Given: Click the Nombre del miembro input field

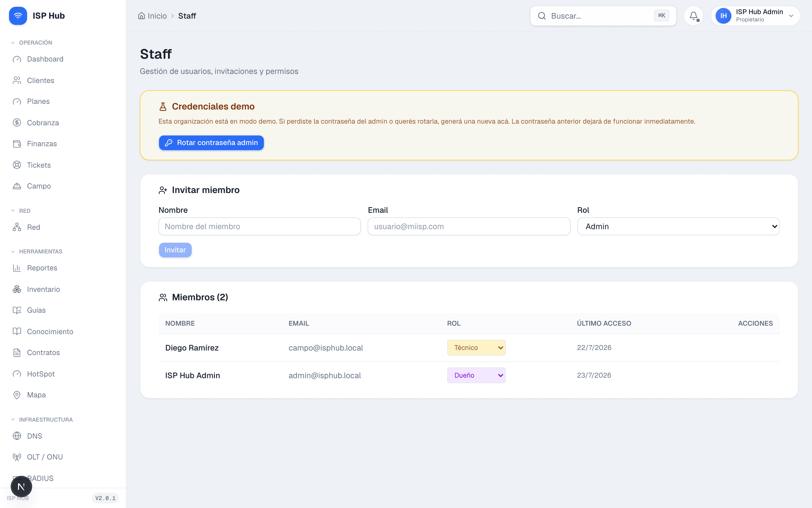Looking at the screenshot, I should [x=259, y=226].
